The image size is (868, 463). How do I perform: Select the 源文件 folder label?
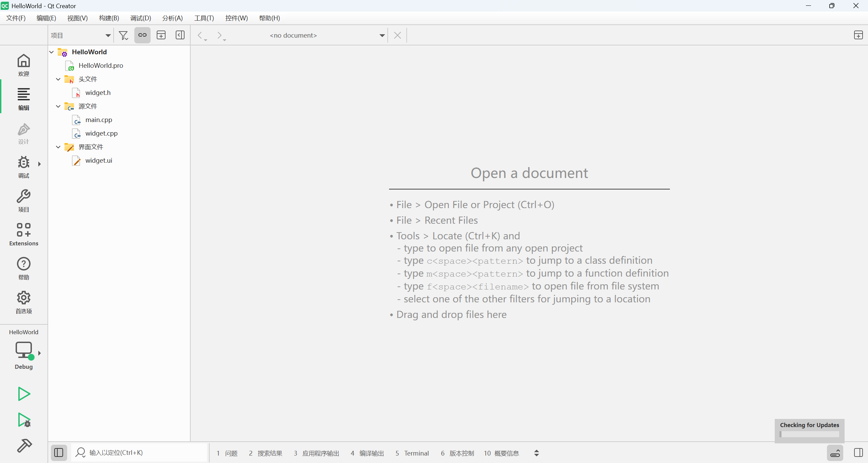click(88, 106)
